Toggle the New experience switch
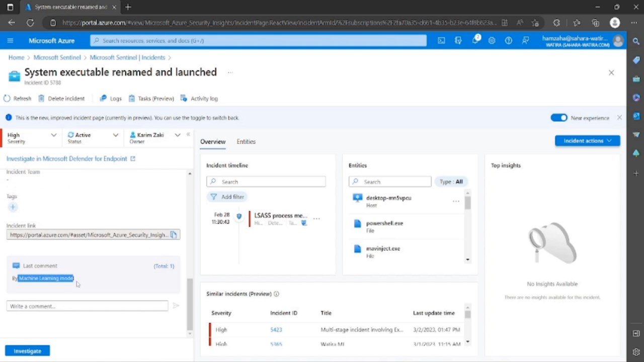Viewport: 644px width, 362px height. [x=558, y=118]
